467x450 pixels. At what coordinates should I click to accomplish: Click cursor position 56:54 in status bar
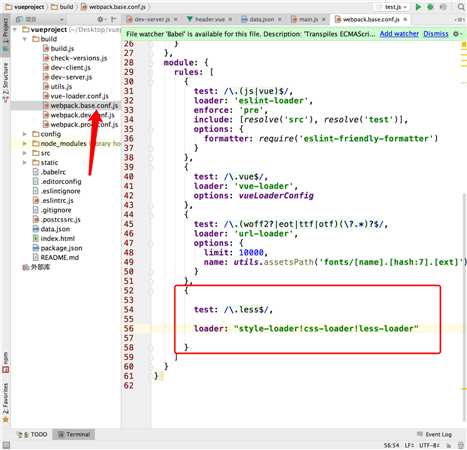[391, 445]
